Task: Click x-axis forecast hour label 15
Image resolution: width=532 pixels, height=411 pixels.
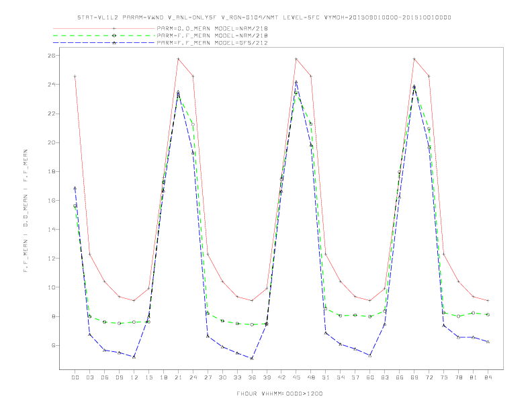Action: [x=149, y=377]
